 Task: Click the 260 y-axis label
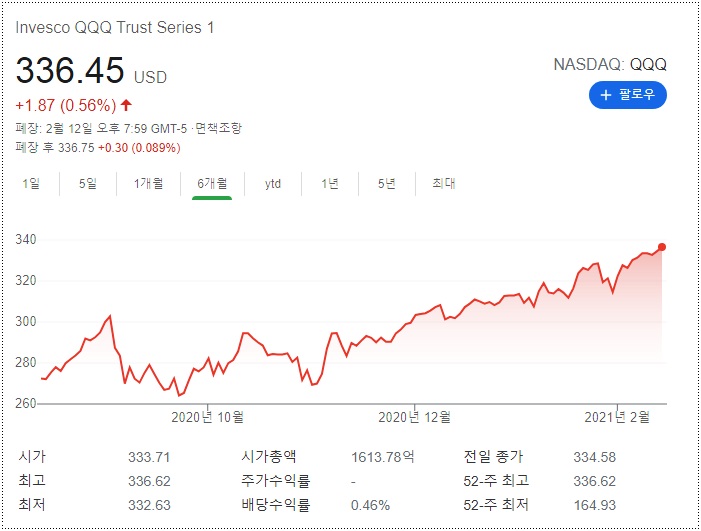pos(25,403)
